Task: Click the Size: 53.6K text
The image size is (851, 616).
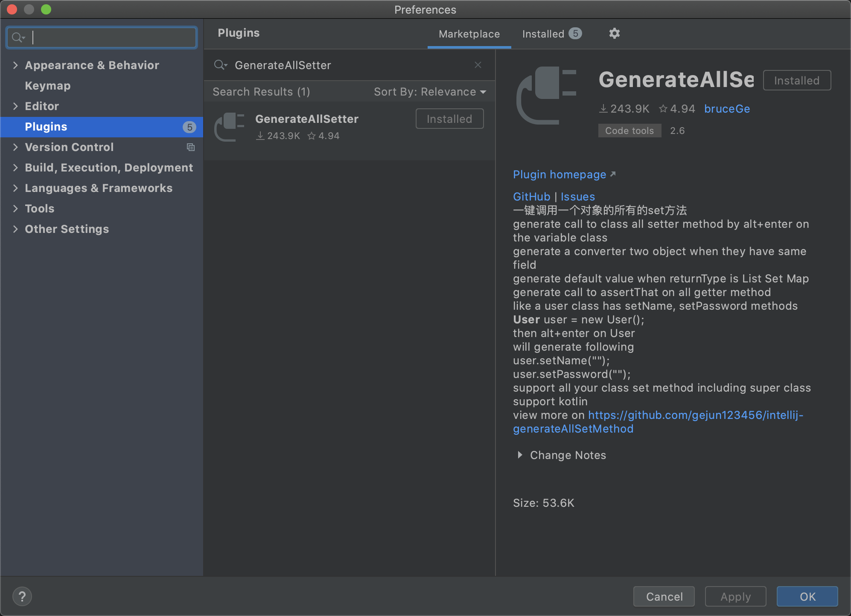Action: coord(543,503)
